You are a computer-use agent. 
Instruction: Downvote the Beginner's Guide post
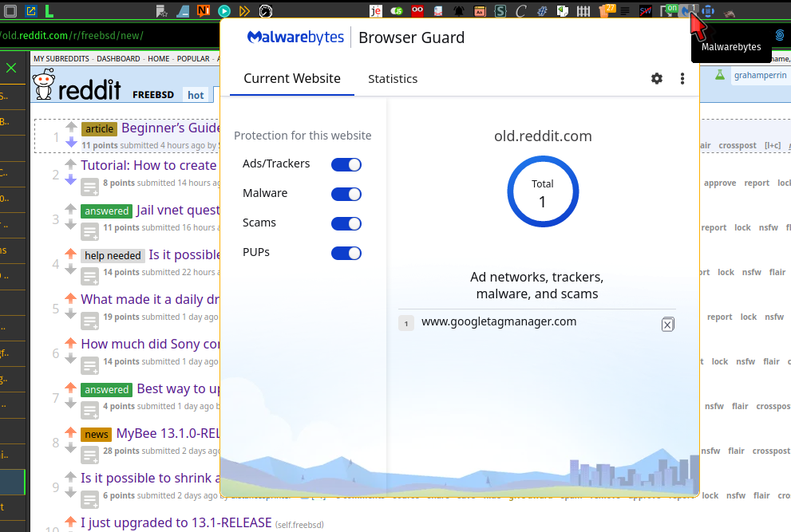point(70,143)
